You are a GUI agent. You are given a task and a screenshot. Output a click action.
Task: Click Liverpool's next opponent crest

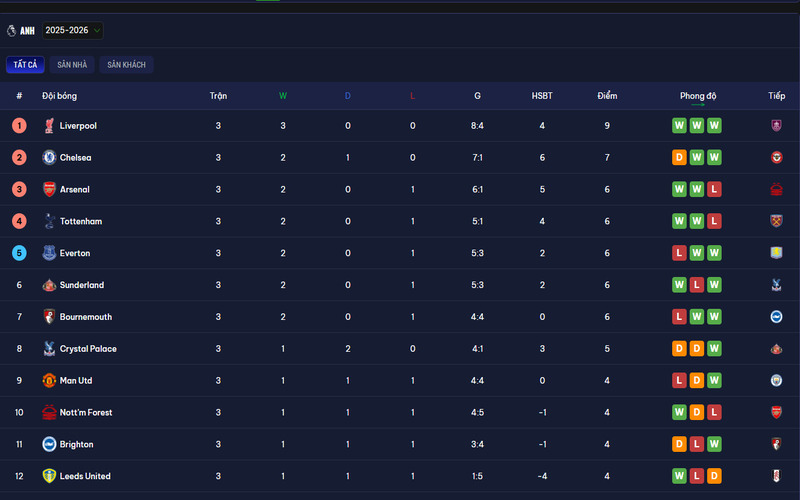click(776, 126)
